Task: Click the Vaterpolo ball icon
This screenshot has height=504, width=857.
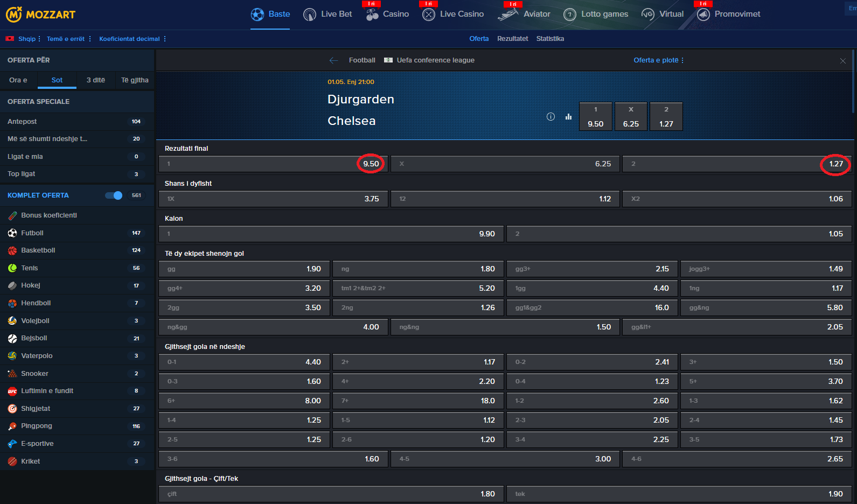Action: coord(12,356)
